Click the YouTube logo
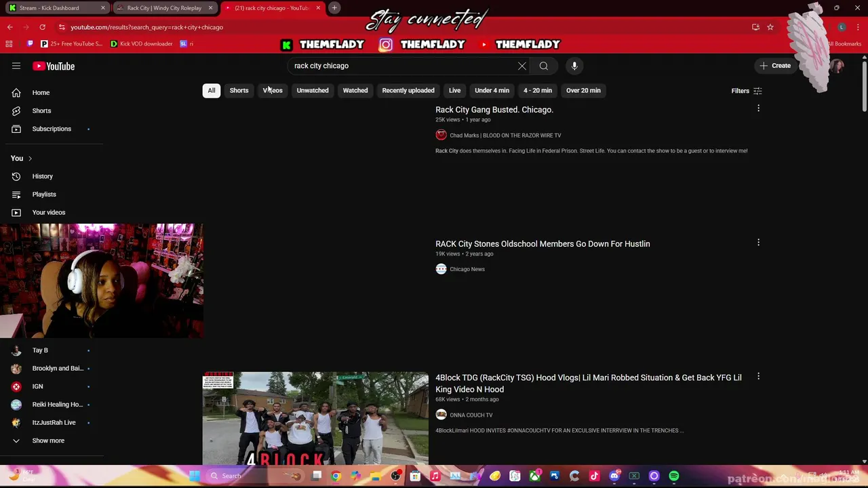The image size is (868, 488). pos(54,66)
